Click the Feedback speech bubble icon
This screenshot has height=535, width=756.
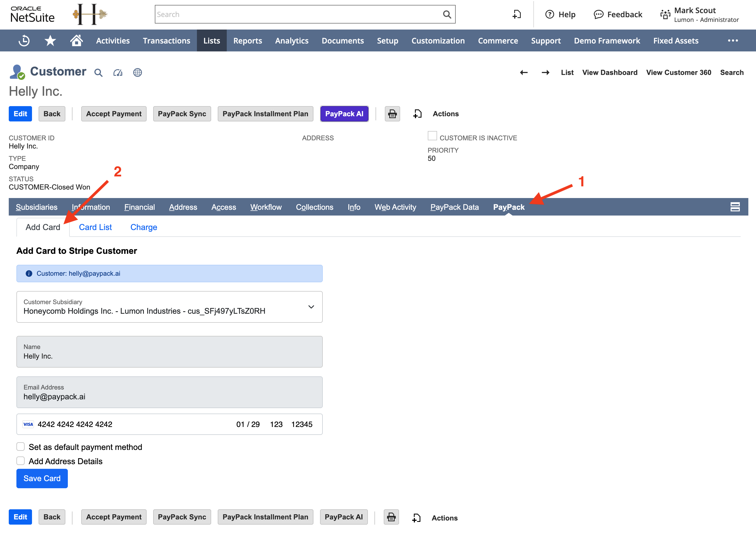tap(598, 14)
